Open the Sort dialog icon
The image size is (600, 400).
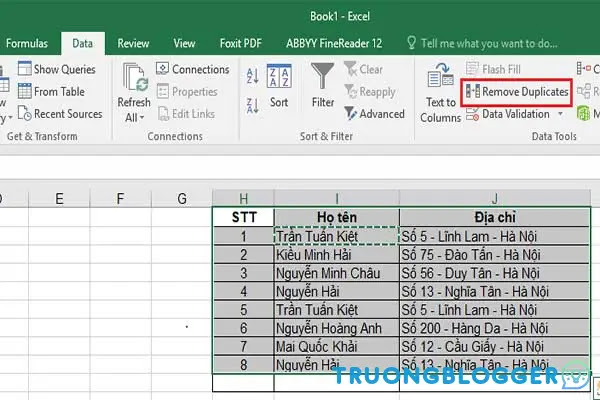(x=279, y=76)
